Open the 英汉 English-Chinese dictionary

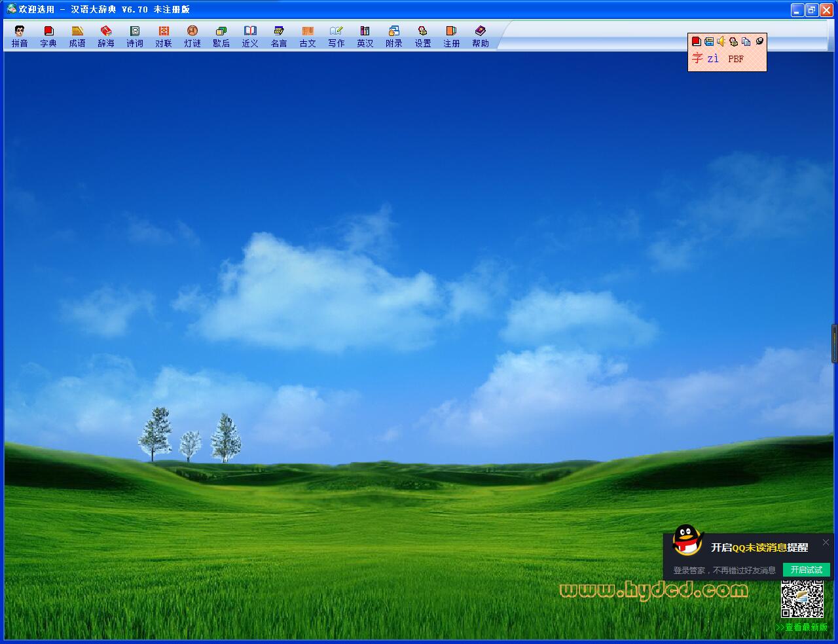point(365,36)
